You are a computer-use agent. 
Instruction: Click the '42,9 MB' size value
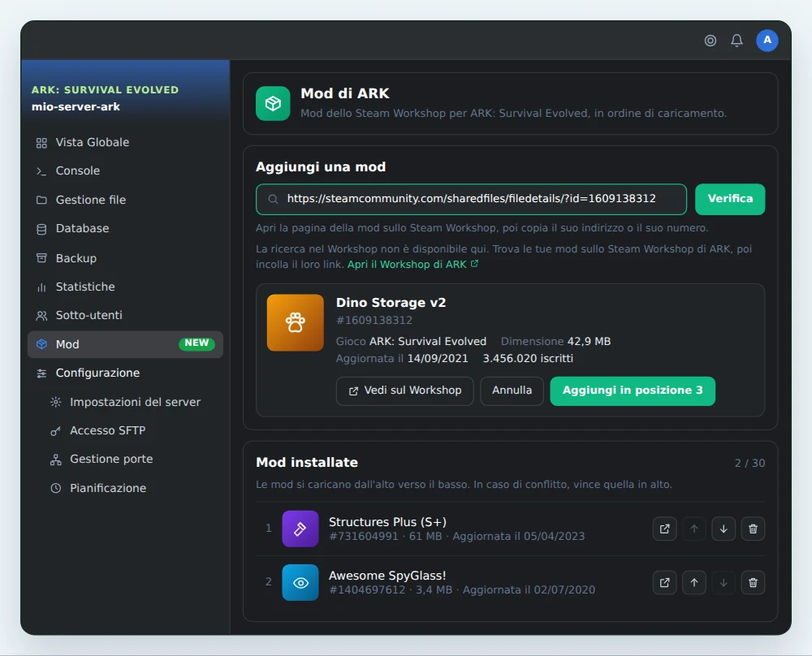[589, 342]
